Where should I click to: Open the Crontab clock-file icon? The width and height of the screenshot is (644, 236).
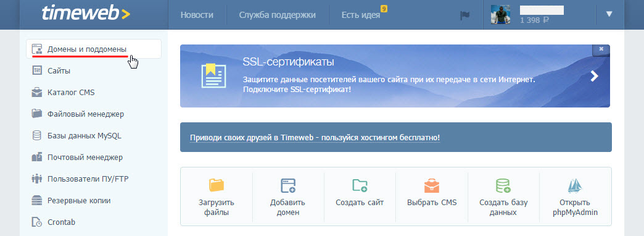click(x=37, y=222)
